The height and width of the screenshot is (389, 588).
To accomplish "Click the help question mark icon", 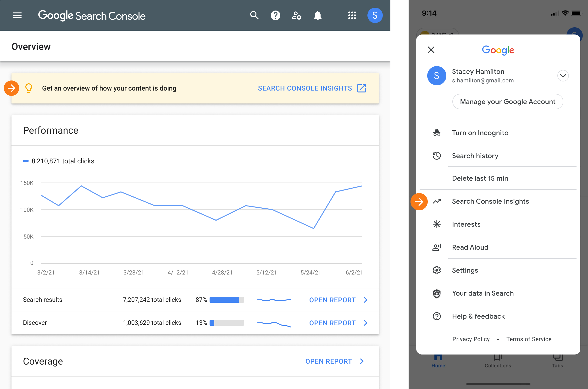I will coord(275,15).
